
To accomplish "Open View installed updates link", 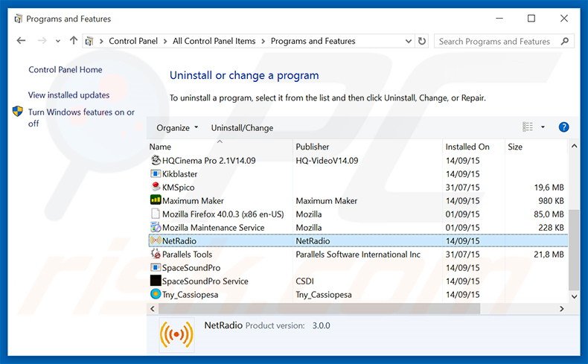I will click(68, 95).
